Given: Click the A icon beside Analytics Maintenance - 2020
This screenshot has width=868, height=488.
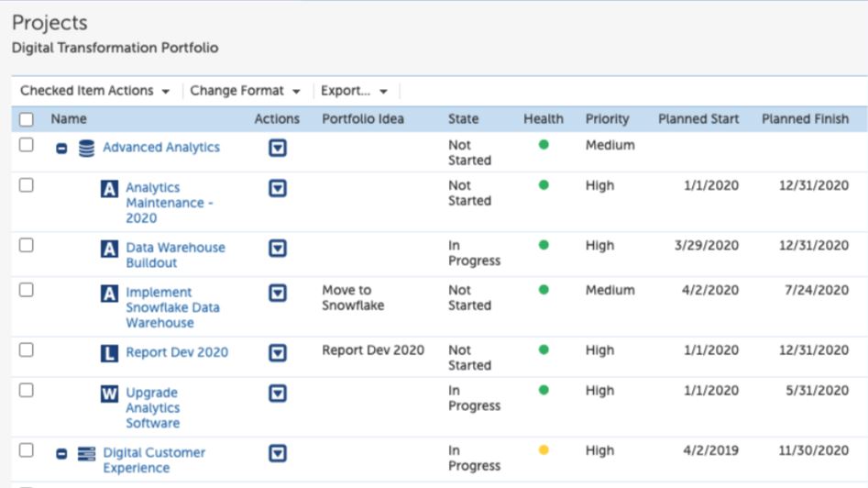Looking at the screenshot, I should 110,189.
